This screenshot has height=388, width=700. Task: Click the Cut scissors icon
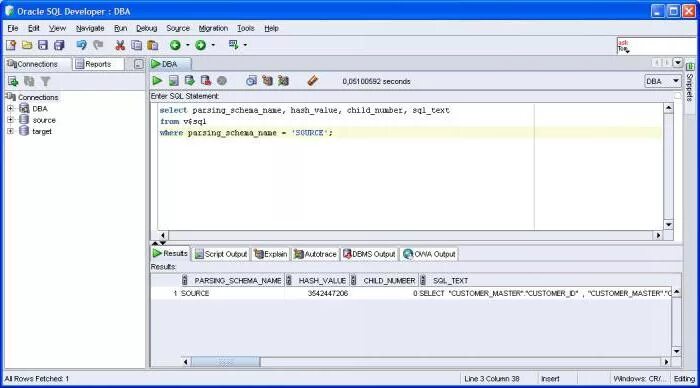point(120,45)
